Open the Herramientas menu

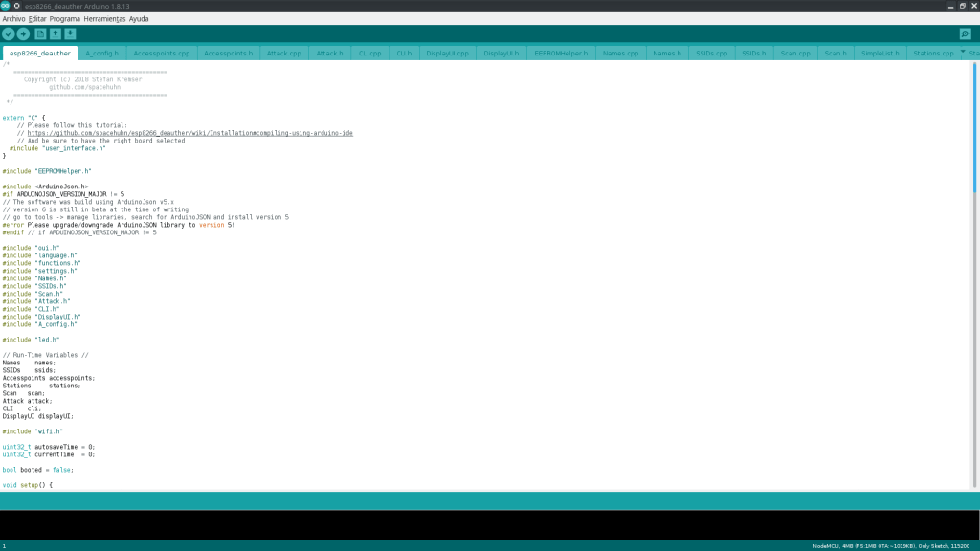104,19
